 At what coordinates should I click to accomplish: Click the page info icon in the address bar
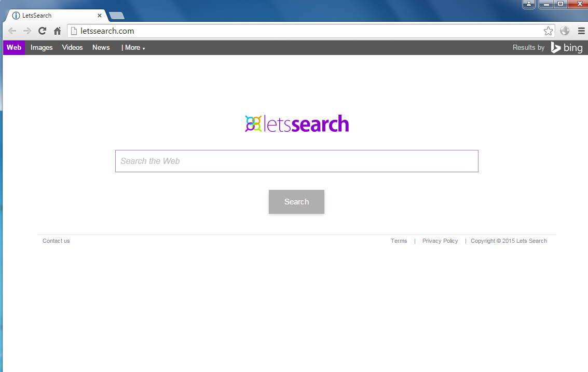(74, 31)
